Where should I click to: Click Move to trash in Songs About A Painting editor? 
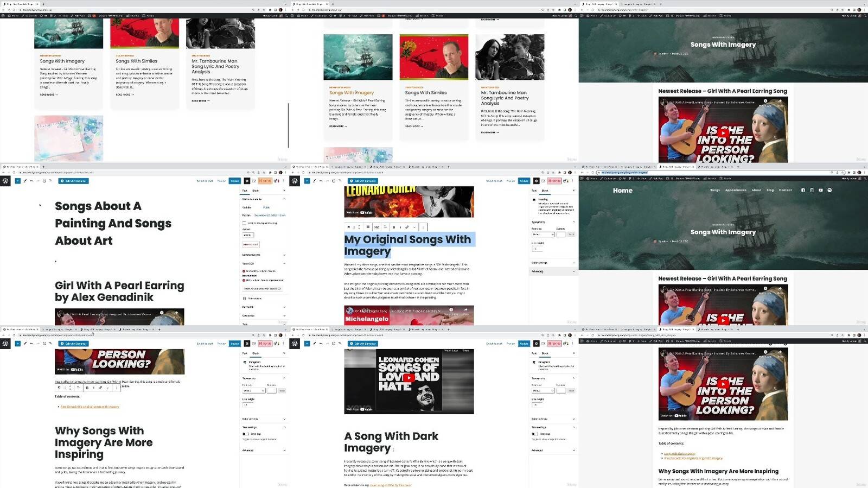pyautogui.click(x=250, y=244)
